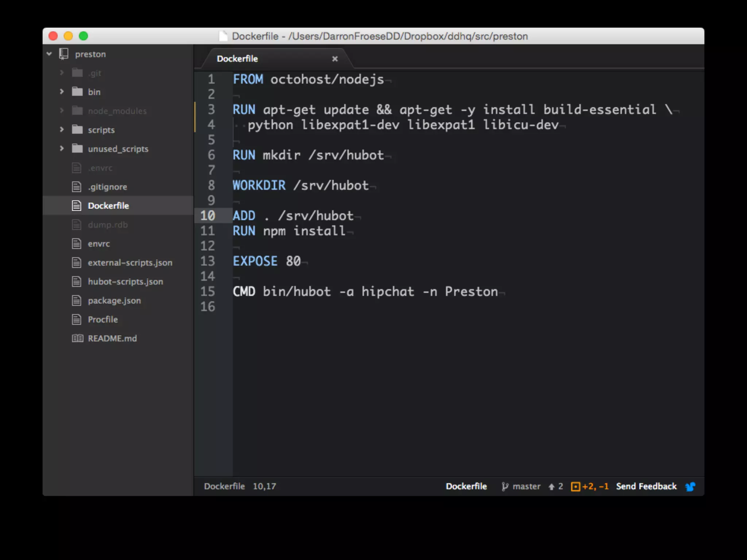Click the bin folder icon
The height and width of the screenshot is (560, 747).
[77, 92]
